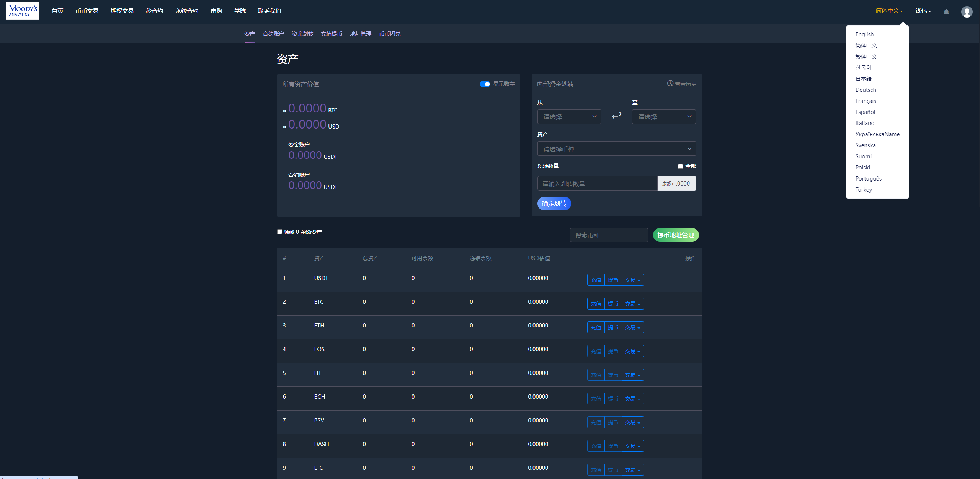Select Deutsch from the language menu
Image resolution: width=980 pixels, height=479 pixels.
(x=866, y=90)
